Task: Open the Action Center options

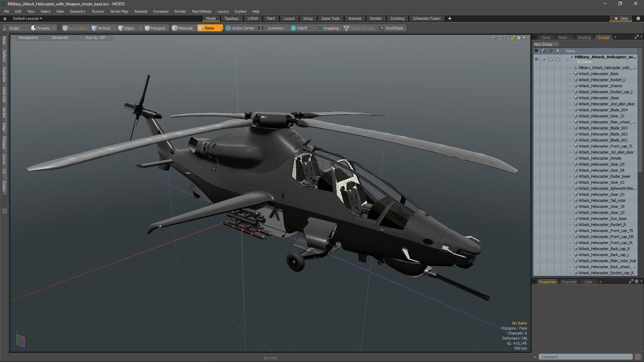Action: [x=240, y=28]
